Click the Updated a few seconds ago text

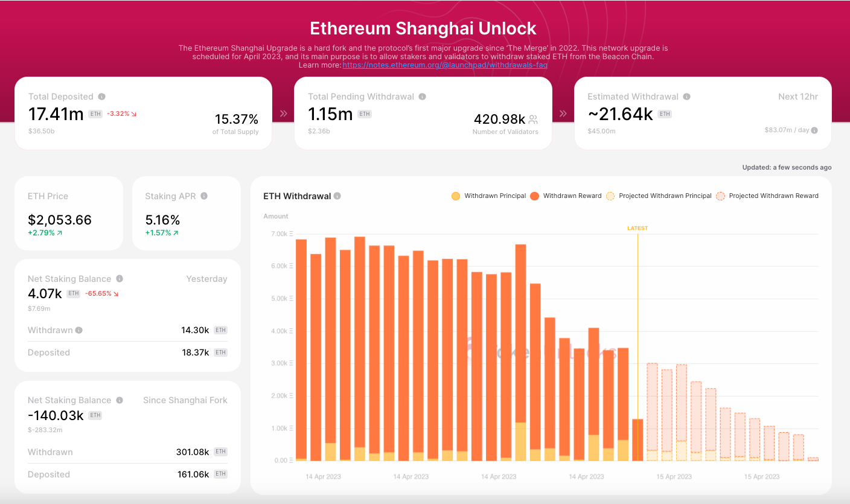pos(787,167)
